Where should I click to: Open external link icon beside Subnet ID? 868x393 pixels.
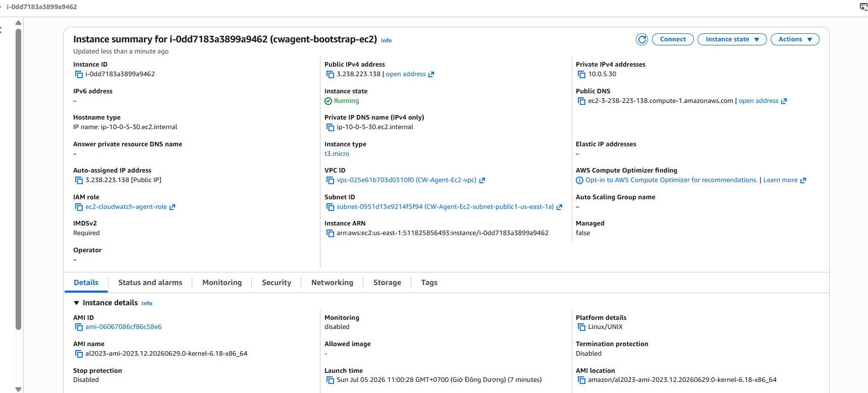pyautogui.click(x=559, y=207)
